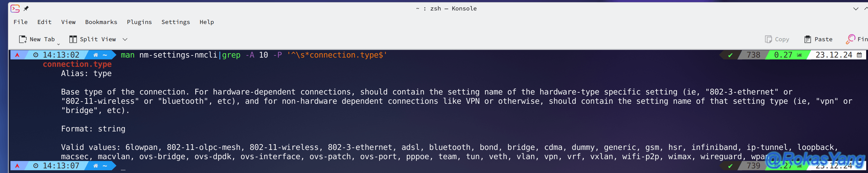Expand the Split View chevron

point(125,39)
